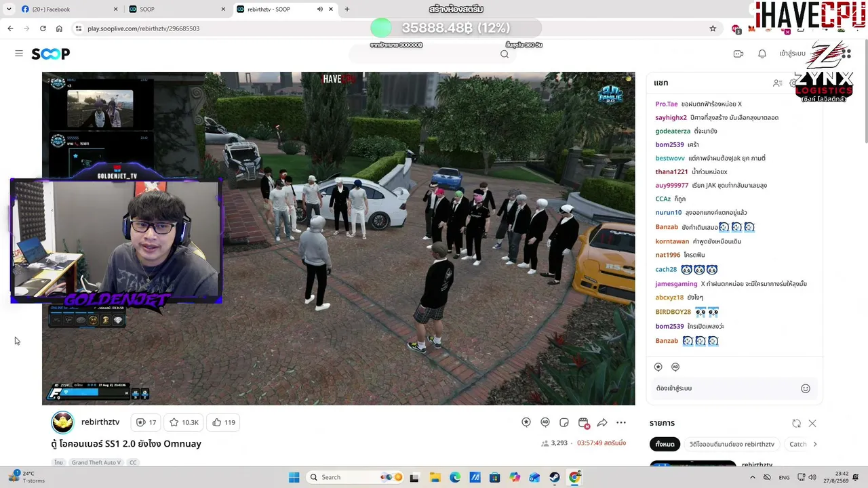The height and width of the screenshot is (488, 868).
Task: Refresh the รายการ list
Action: (796, 424)
